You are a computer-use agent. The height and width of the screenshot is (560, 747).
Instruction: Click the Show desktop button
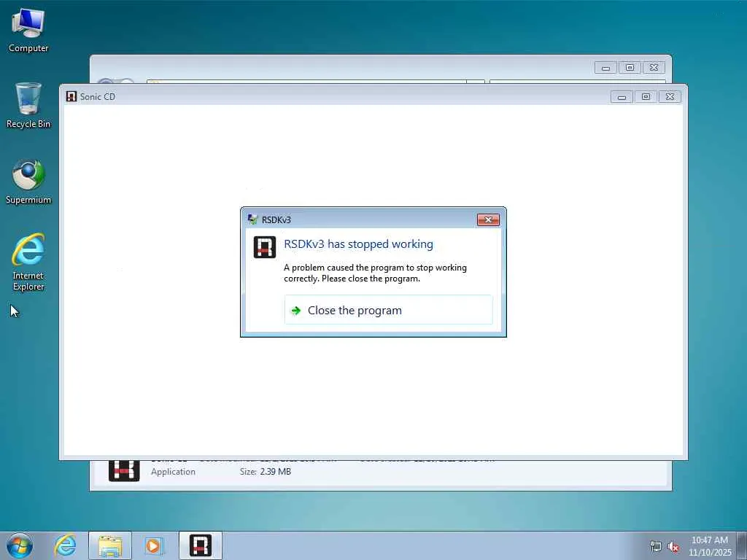pos(742,545)
